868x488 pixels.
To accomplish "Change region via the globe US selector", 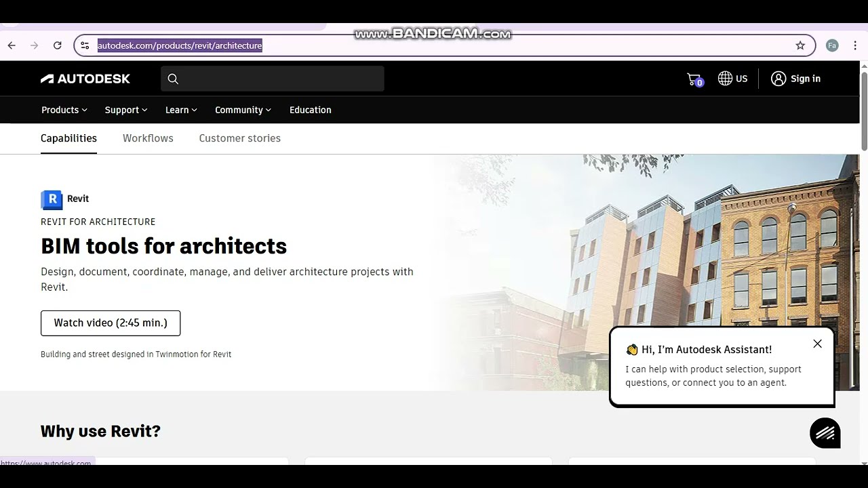I will 733,79.
